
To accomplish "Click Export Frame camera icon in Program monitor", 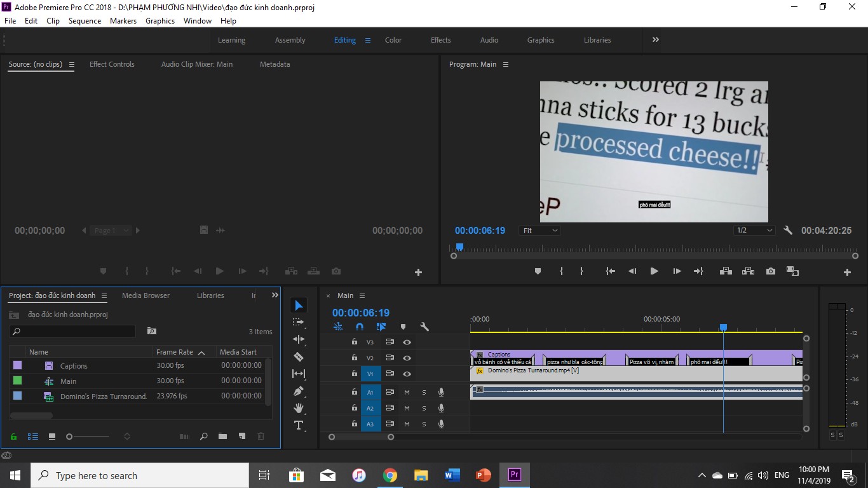I will point(771,271).
